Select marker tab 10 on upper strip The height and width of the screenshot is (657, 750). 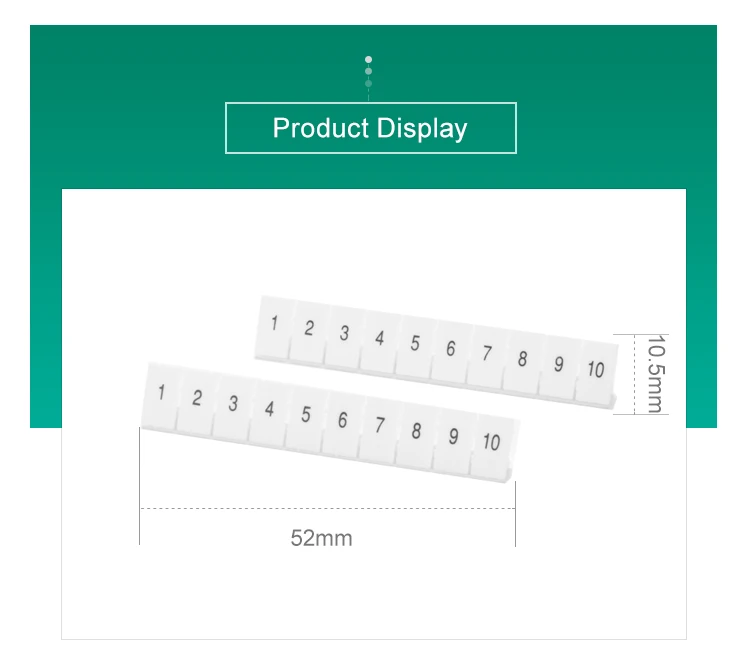(596, 372)
